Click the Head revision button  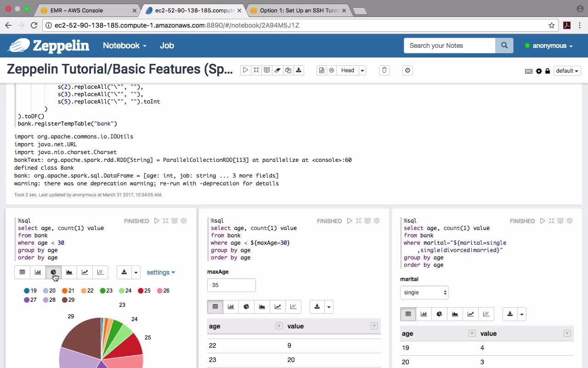click(x=347, y=70)
